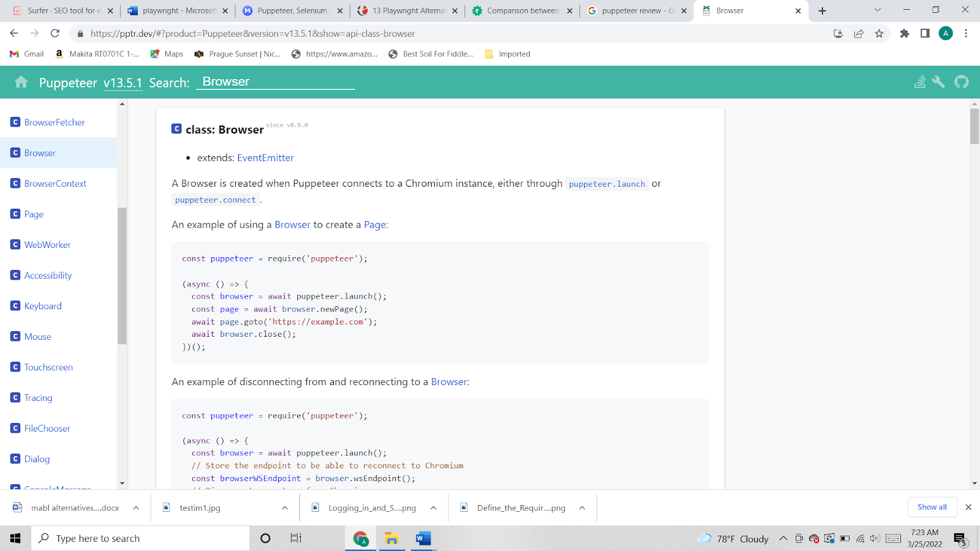Viewport: 980px width, 551px height.
Task: Switch to the Comparison between tab
Action: click(522, 10)
